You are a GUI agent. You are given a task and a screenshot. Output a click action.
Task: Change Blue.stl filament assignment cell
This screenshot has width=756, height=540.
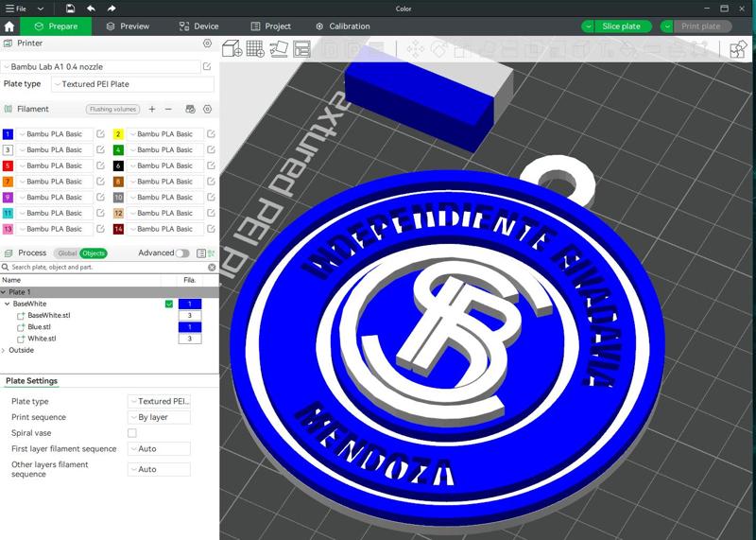pyautogui.click(x=190, y=326)
